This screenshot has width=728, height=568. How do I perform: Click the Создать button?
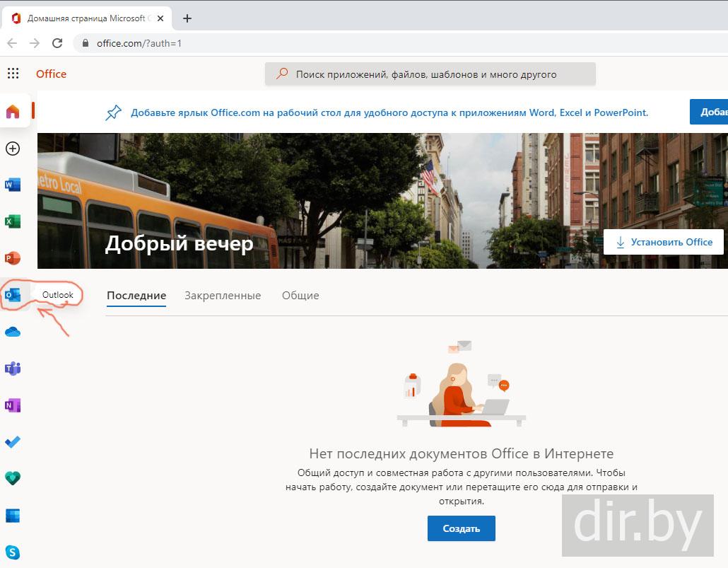coord(461,528)
